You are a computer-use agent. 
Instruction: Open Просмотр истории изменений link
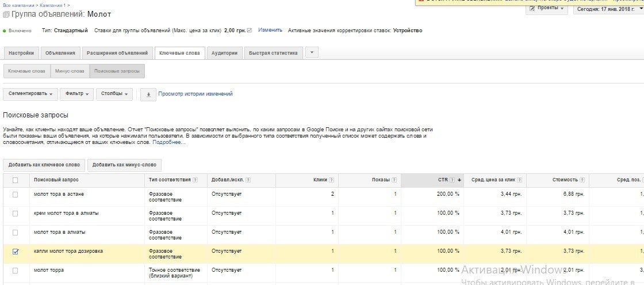coord(195,94)
